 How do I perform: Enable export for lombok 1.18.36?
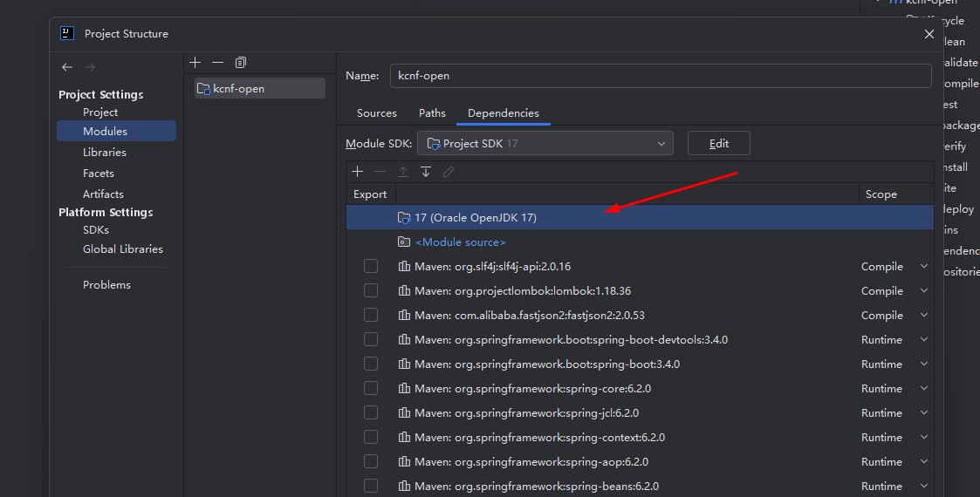(371, 291)
